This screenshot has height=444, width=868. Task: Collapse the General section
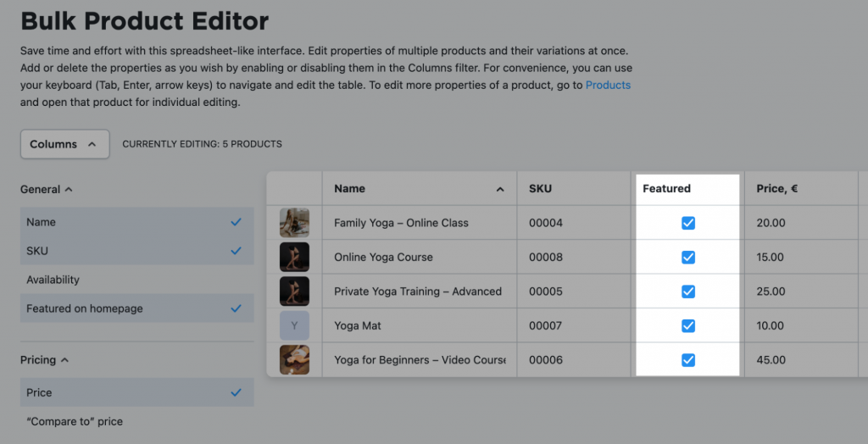tap(47, 189)
